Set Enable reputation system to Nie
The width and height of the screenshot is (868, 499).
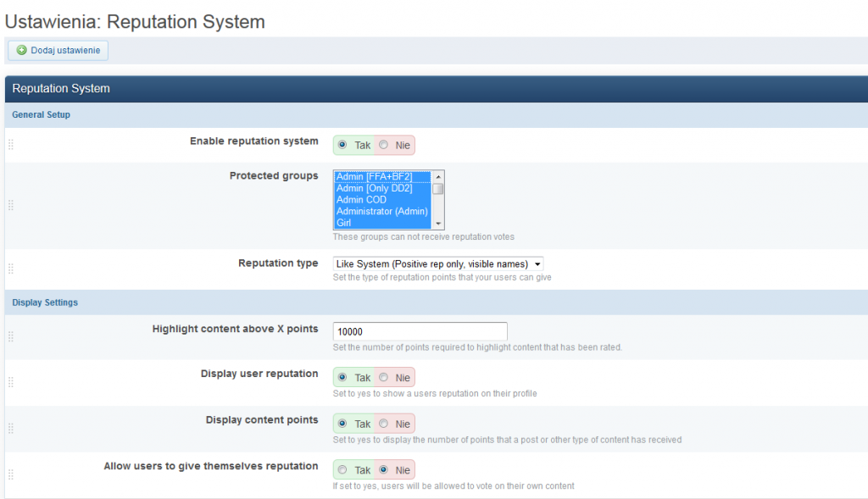pyautogui.click(x=384, y=145)
